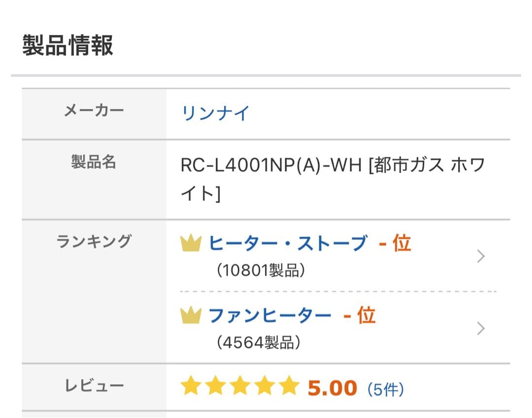Click the fifth yellow review star

tap(289, 387)
